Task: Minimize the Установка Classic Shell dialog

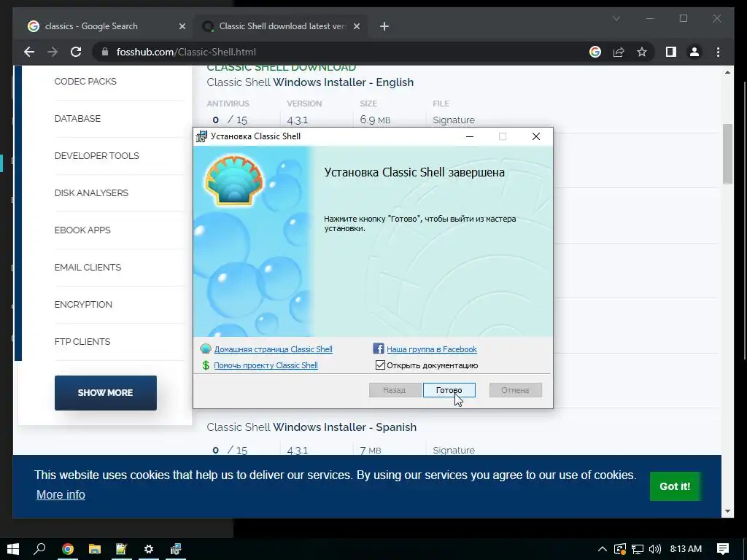Action: pos(470,136)
